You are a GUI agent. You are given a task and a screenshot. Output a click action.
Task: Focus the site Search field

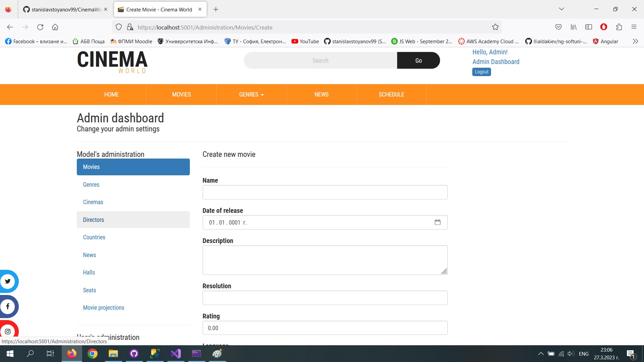320,60
